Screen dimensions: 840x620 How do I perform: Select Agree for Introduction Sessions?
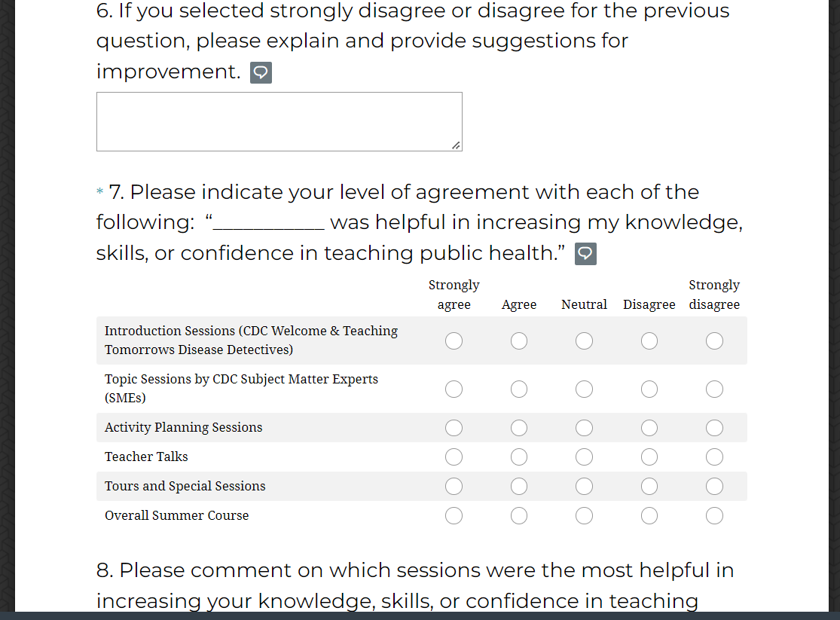[x=519, y=341]
